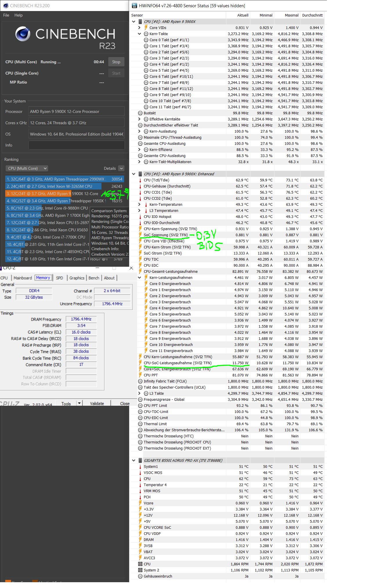371x588 pixels.
Task: Click the clock icon for Core 0 Takt (perf #1/1)
Action: click(x=146, y=40)
